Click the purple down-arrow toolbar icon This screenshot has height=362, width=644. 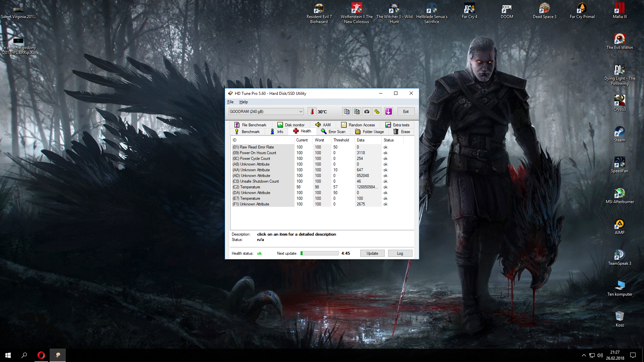(388, 112)
